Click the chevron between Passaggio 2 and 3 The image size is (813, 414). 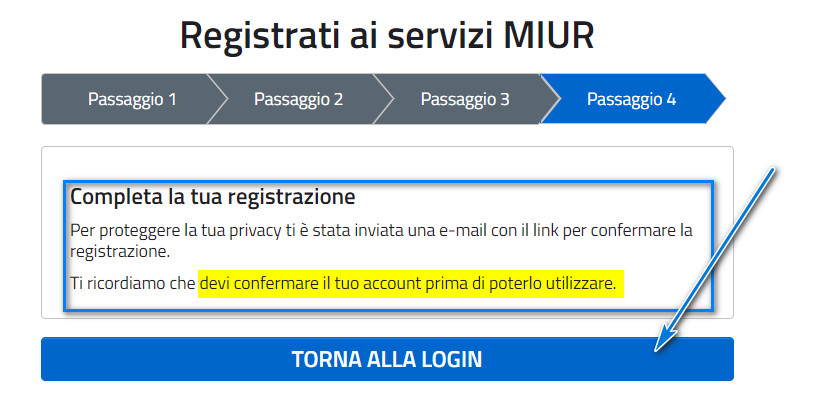click(x=384, y=99)
